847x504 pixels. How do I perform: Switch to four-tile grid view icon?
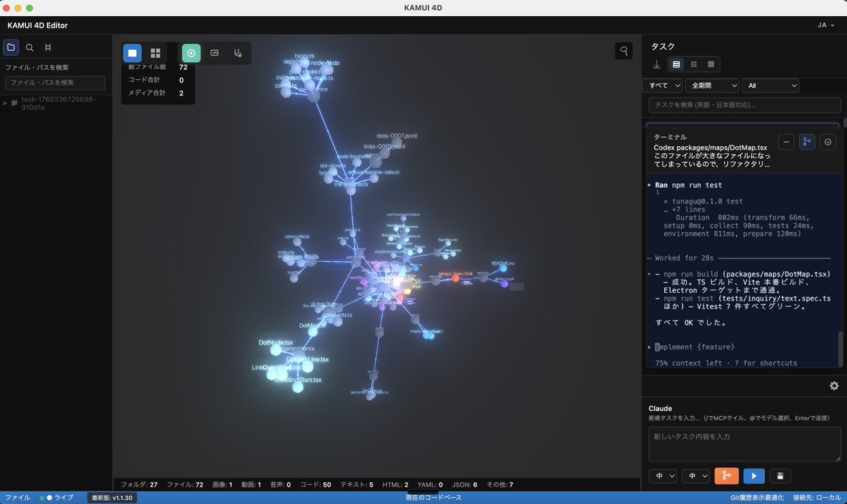coord(155,53)
